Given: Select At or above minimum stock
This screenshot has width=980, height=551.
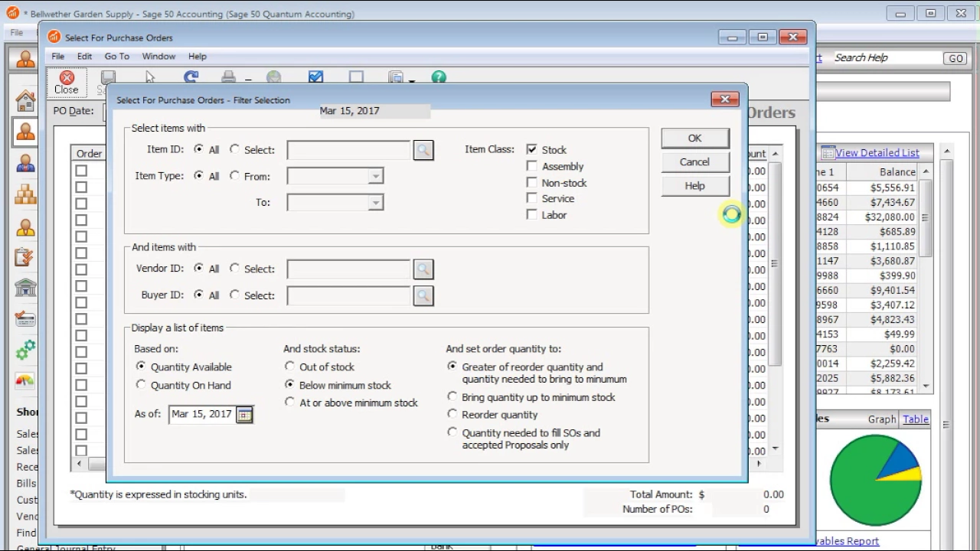Looking at the screenshot, I should coord(289,402).
